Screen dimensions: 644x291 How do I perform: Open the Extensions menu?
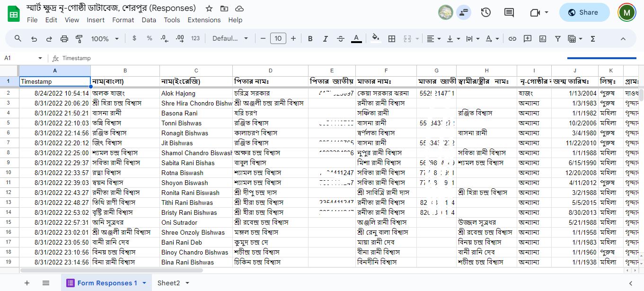pos(204,20)
